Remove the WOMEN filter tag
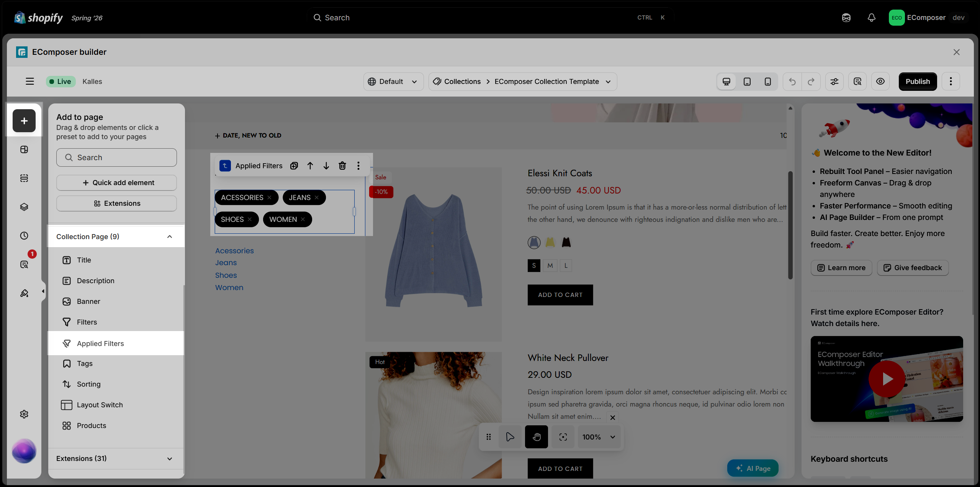Image resolution: width=980 pixels, height=487 pixels. [303, 219]
